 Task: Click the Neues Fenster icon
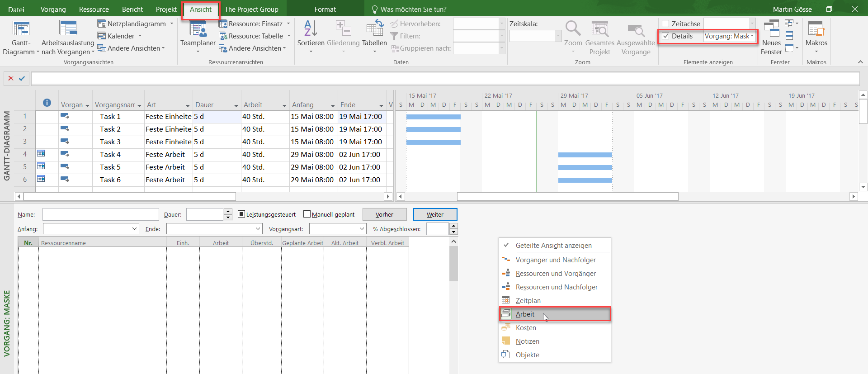click(x=771, y=29)
